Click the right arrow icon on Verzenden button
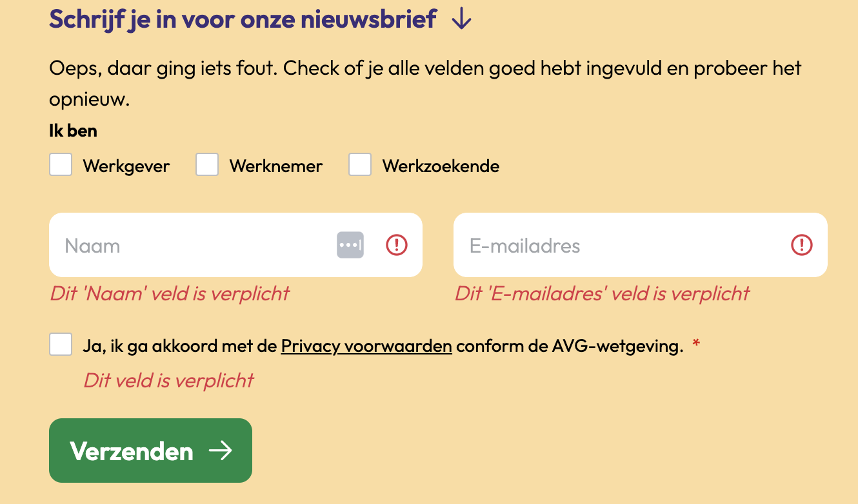The height and width of the screenshot is (504, 858). (x=221, y=451)
